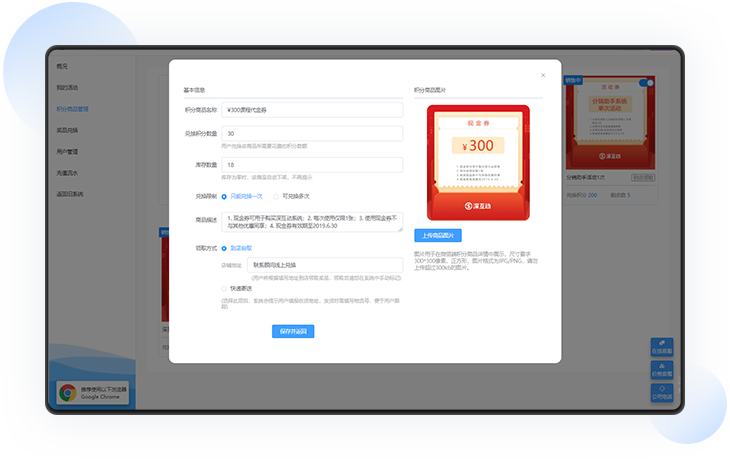This screenshot has width=730, height=460.
Task: Click the Google Chrome recommendation icon
Action: (x=67, y=393)
